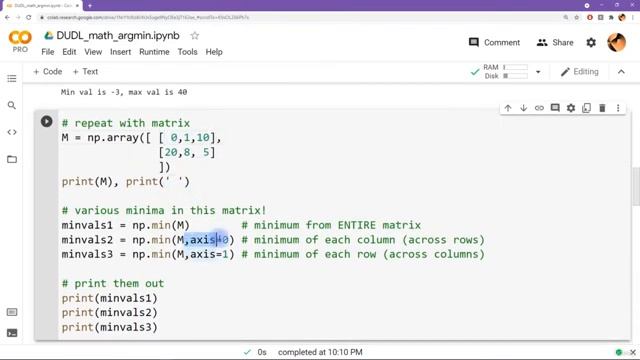Open more cell actions menu
640x360 pixels.
point(618,108)
